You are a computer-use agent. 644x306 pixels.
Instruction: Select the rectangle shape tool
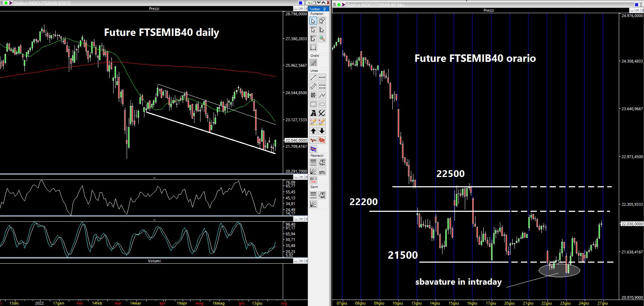click(313, 104)
